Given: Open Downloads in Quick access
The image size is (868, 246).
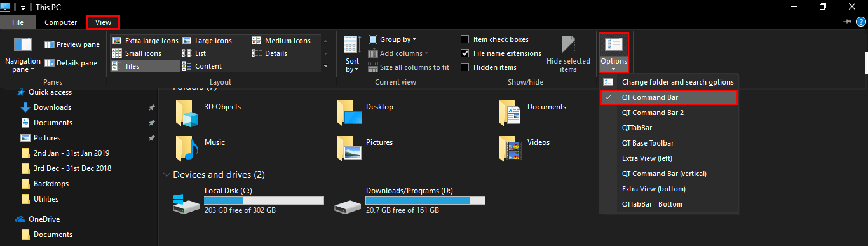Looking at the screenshot, I should click(52, 107).
